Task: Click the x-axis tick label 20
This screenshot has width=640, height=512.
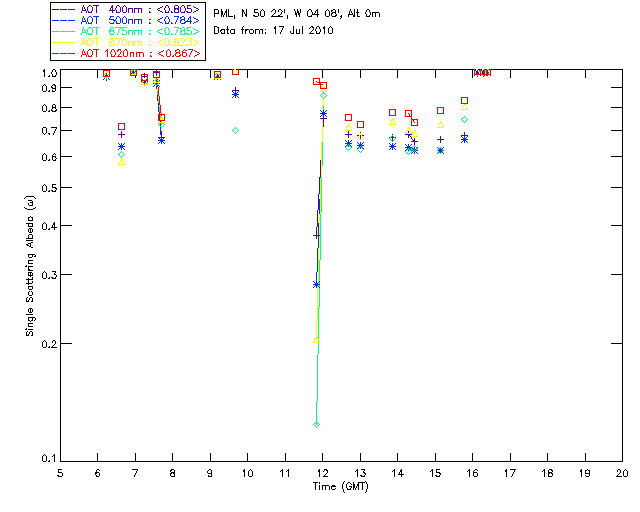Action: (x=622, y=473)
